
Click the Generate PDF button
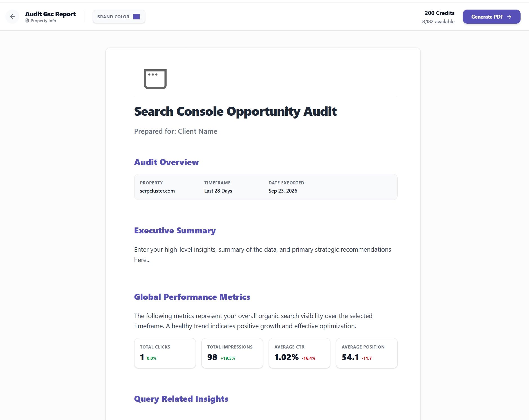492,17
